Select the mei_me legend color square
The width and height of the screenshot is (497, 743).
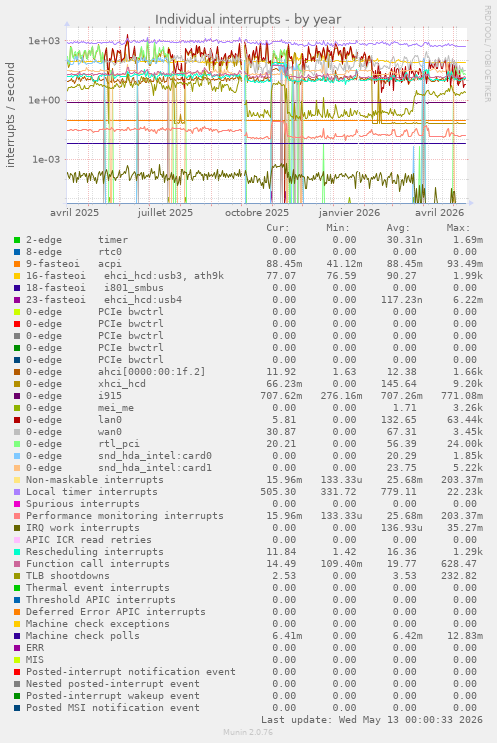pos(17,408)
